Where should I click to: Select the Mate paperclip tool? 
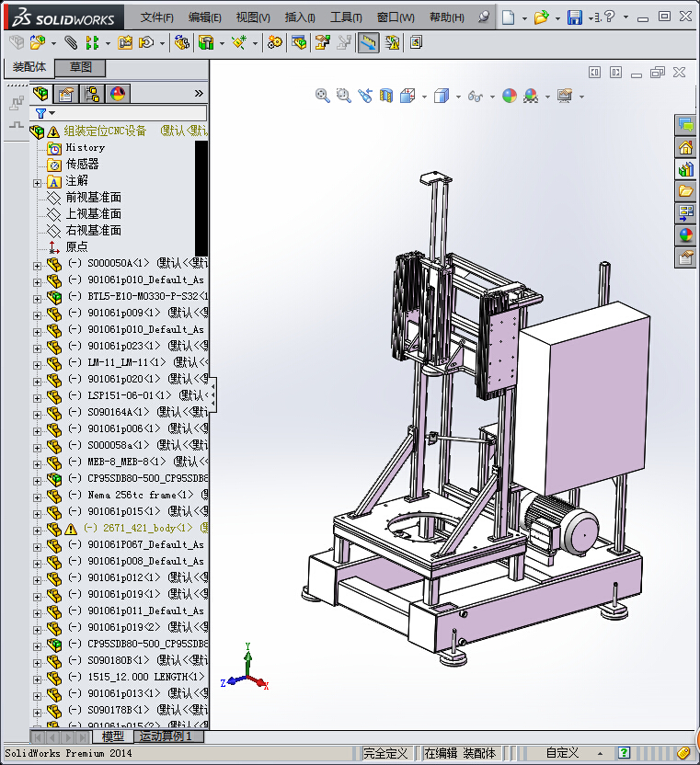71,43
